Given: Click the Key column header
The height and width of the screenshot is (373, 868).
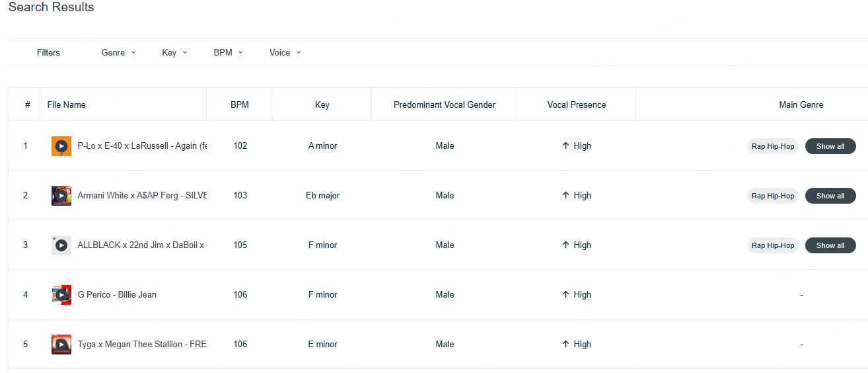Looking at the screenshot, I should point(322,104).
